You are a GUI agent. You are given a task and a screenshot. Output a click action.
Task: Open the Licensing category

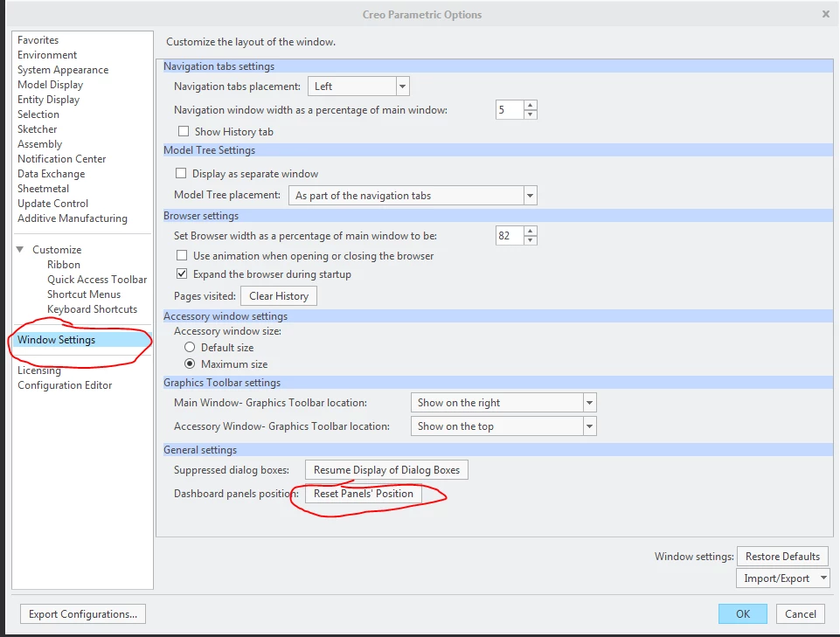tap(39, 370)
